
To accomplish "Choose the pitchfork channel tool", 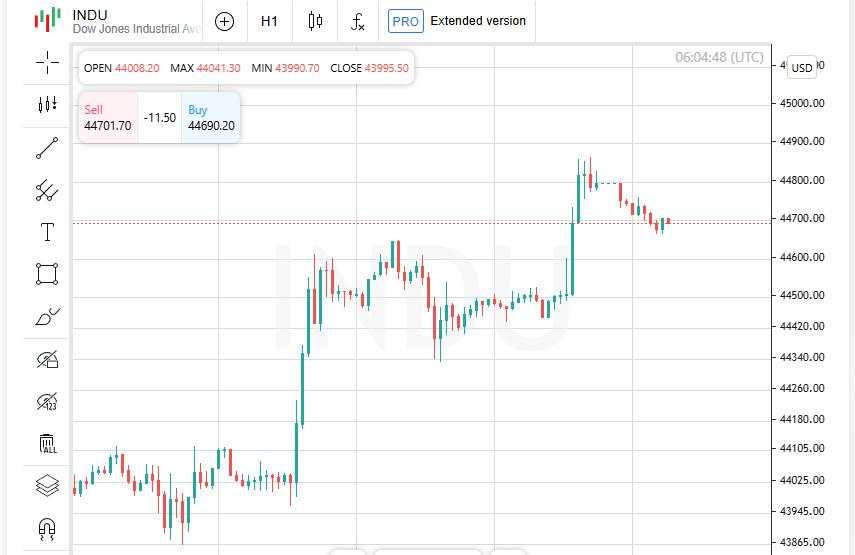I will (47, 190).
